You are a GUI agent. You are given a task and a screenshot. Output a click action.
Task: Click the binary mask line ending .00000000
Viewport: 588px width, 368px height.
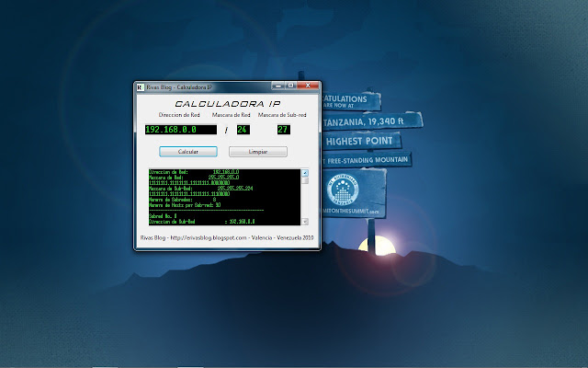coord(189,183)
